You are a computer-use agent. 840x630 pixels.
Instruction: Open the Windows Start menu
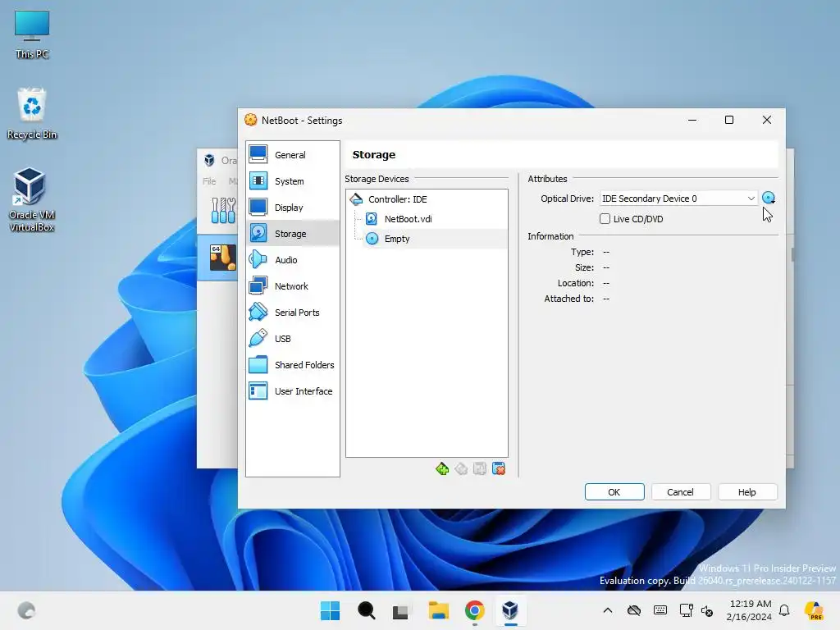tap(330, 610)
